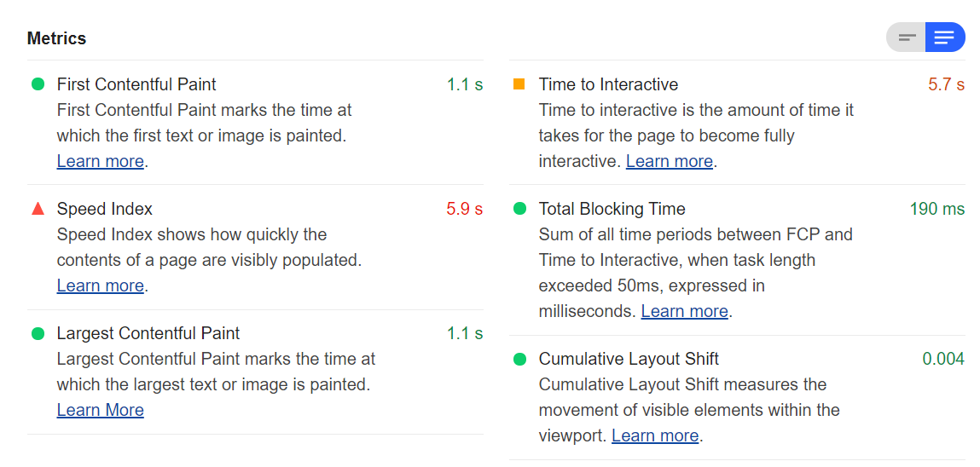Click the red Speed Index warning triangle
This screenshot has width=980, height=467.
point(38,209)
